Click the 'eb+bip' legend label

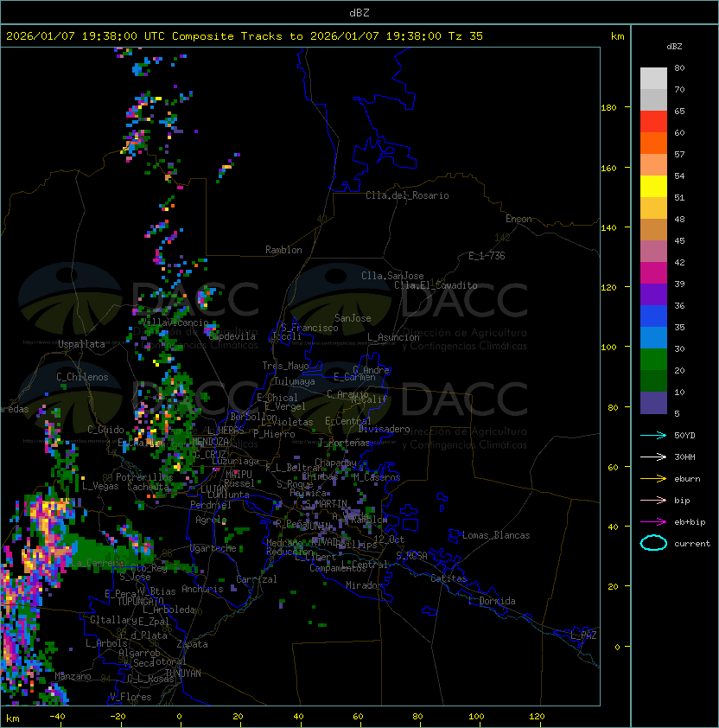[690, 522]
